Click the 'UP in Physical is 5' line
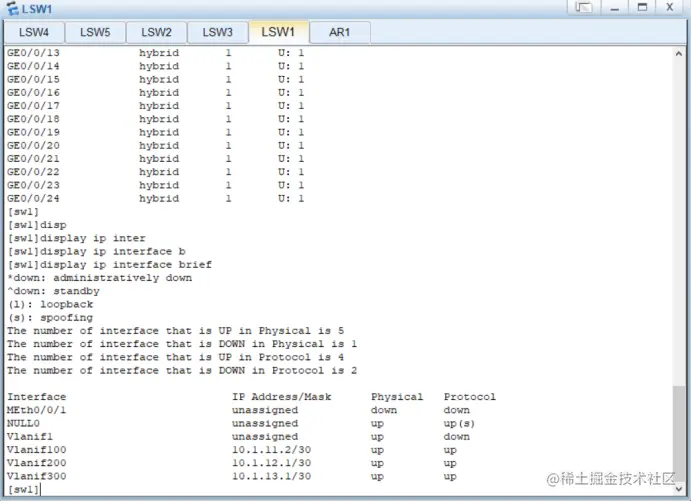691x502 pixels. (x=175, y=331)
